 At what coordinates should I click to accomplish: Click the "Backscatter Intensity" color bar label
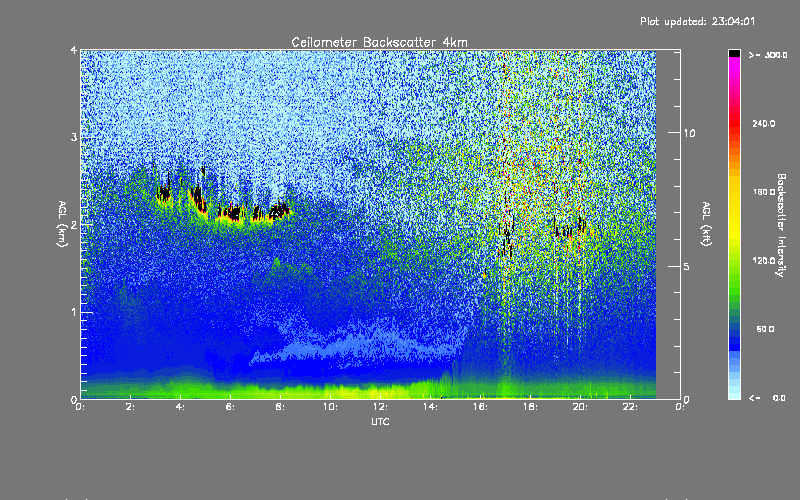(x=781, y=225)
